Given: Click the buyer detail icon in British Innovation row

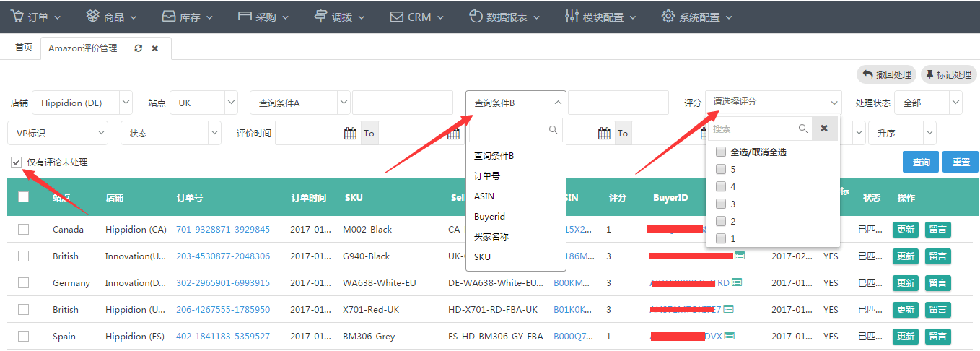Looking at the screenshot, I should (740, 256).
